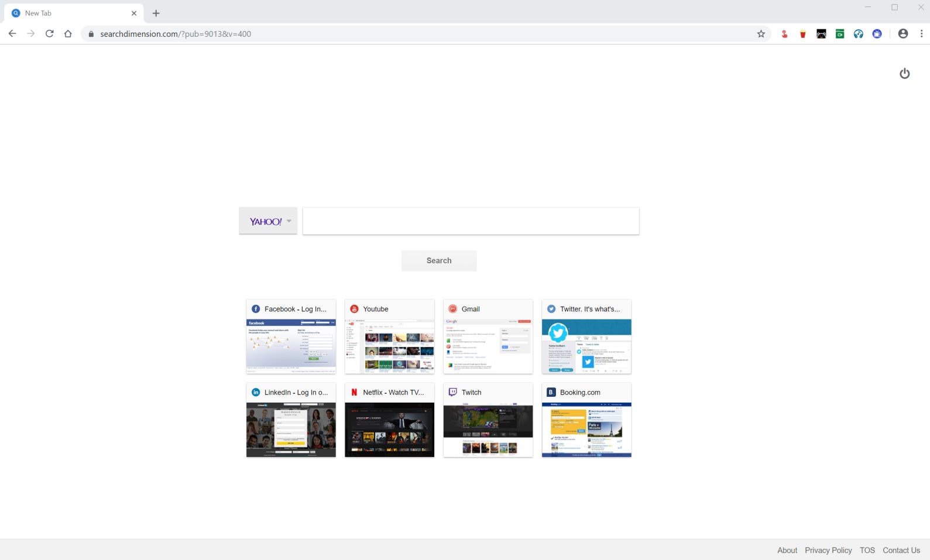Open the Yahoo search engine dropdown

[268, 221]
